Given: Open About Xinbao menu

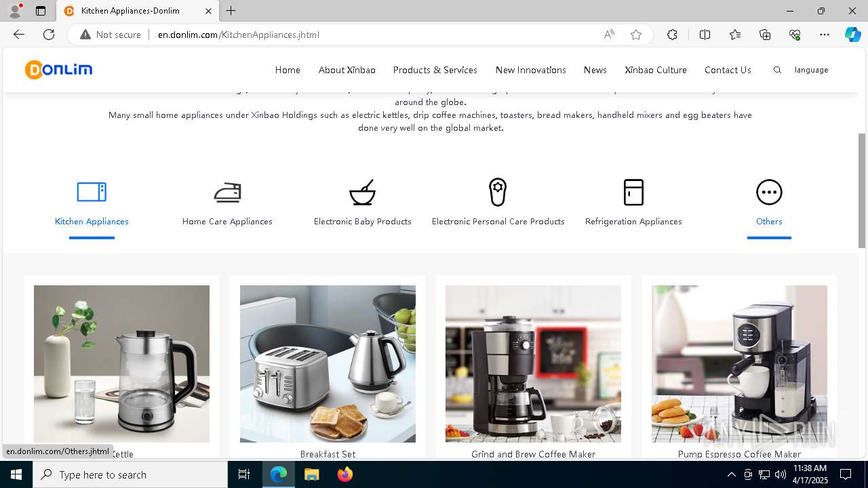Looking at the screenshot, I should pos(347,70).
